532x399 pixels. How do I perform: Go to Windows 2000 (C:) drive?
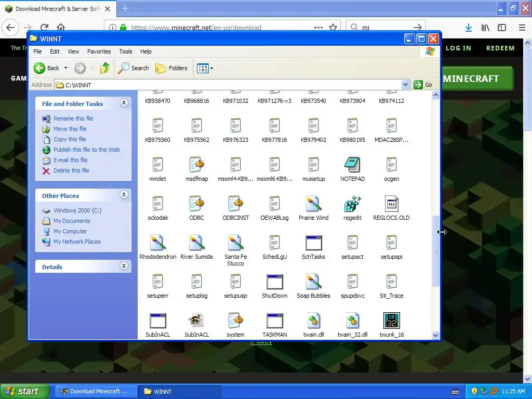tap(77, 210)
